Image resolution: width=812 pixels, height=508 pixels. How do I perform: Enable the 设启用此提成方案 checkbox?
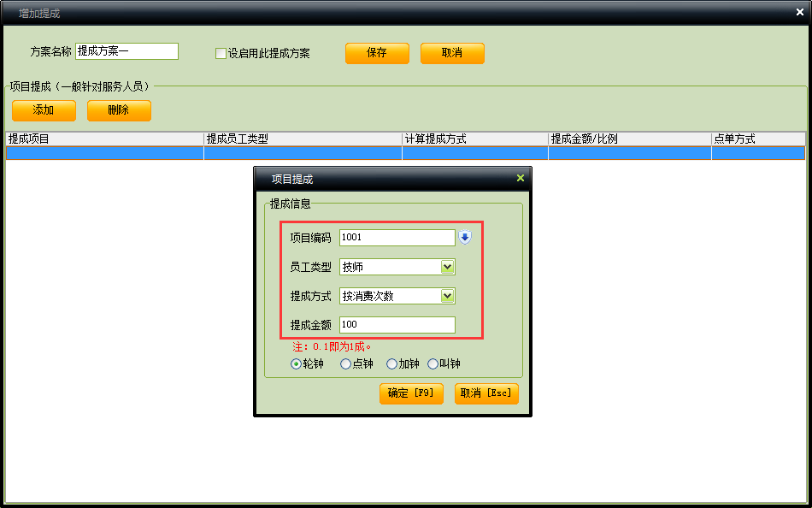tap(221, 53)
